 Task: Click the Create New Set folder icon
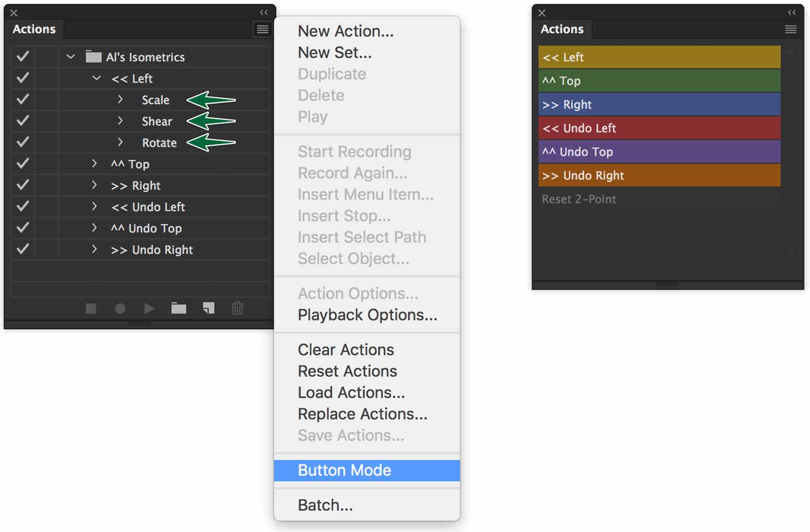[x=179, y=308]
